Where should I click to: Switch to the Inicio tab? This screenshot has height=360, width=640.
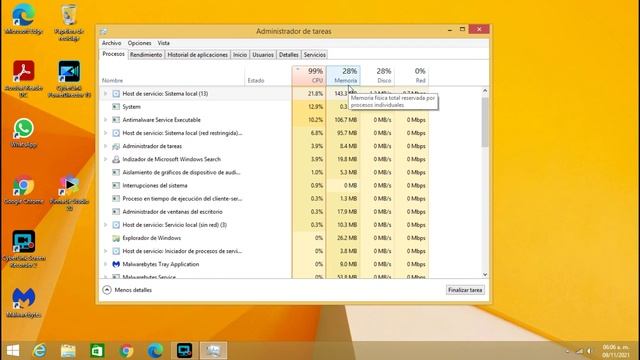[x=240, y=55]
